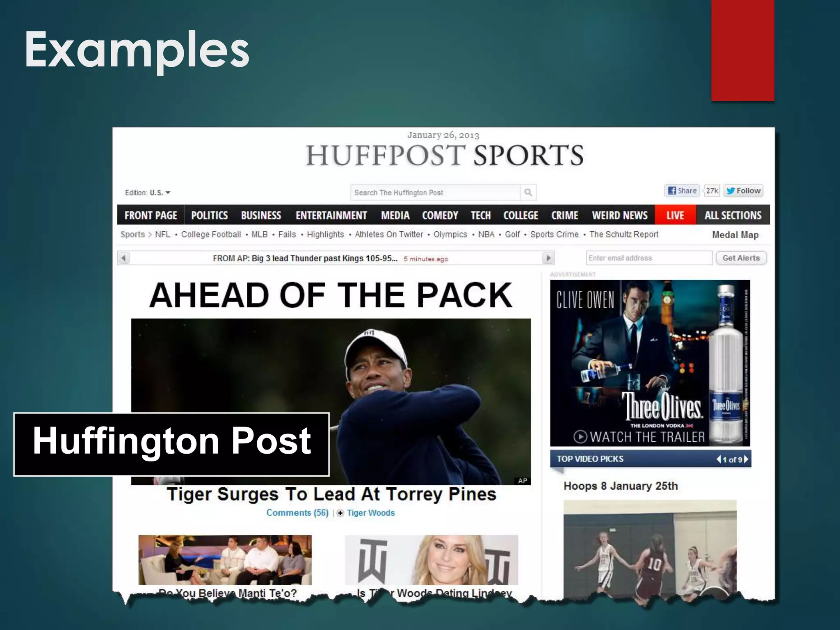Click the 27k share count

click(x=712, y=191)
